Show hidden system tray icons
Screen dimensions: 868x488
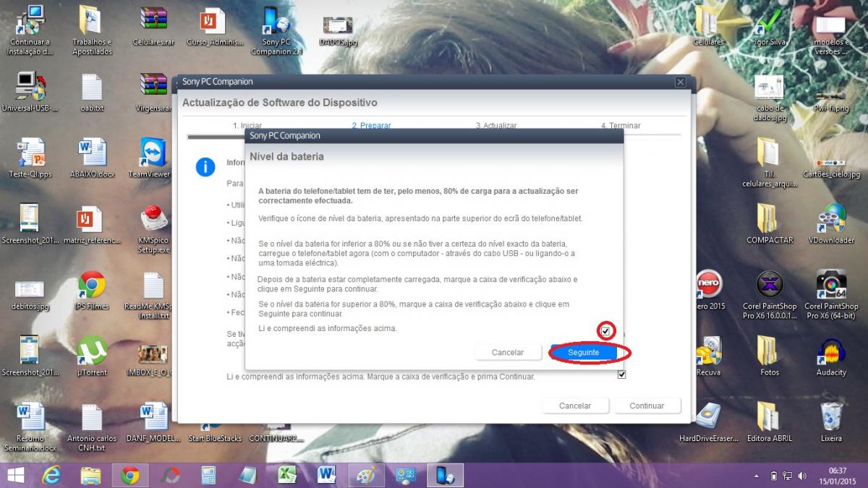757,476
